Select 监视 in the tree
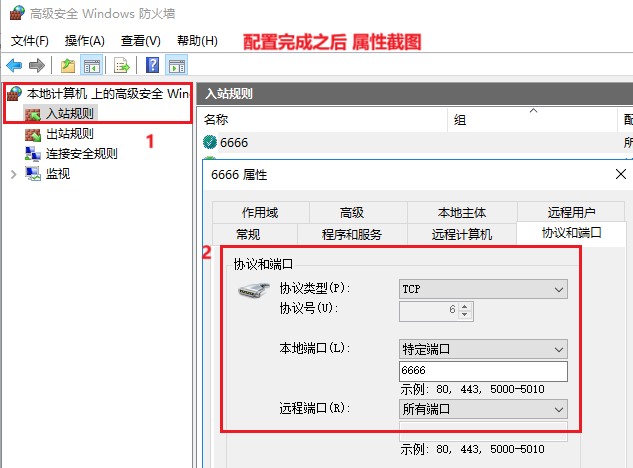633x468 pixels. click(58, 174)
